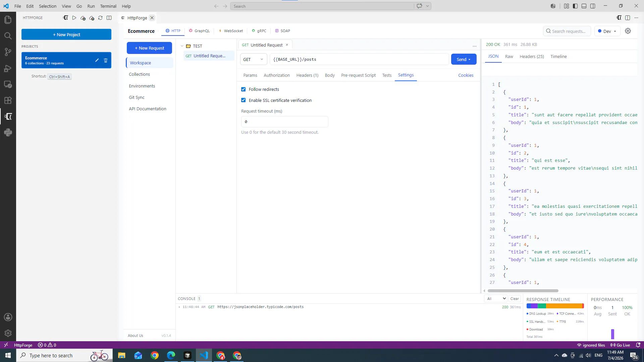644x362 pixels.
Task: Open Customize Layout in title bar
Action: (567, 6)
